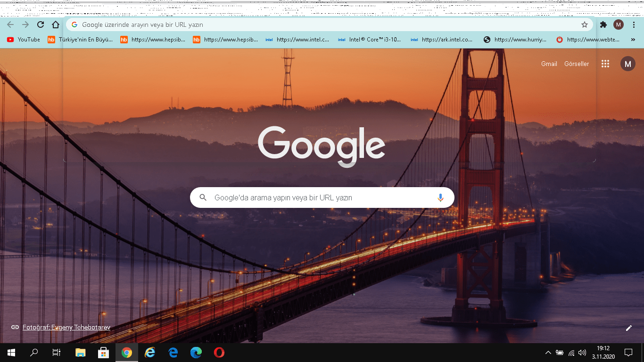This screenshot has height=362, width=644.
Task: Open the Action Center notifications icon
Action: [x=628, y=353]
